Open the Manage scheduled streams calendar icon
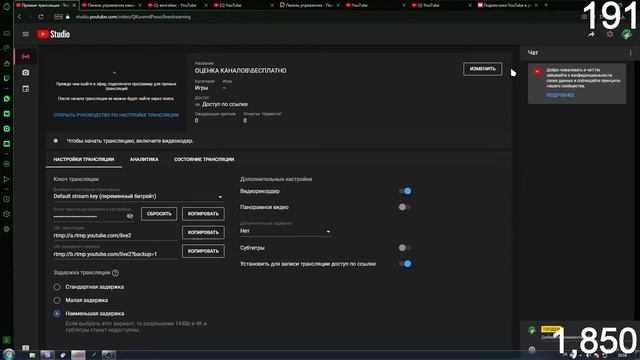Viewport: 640px width, 360px height. tap(26, 89)
